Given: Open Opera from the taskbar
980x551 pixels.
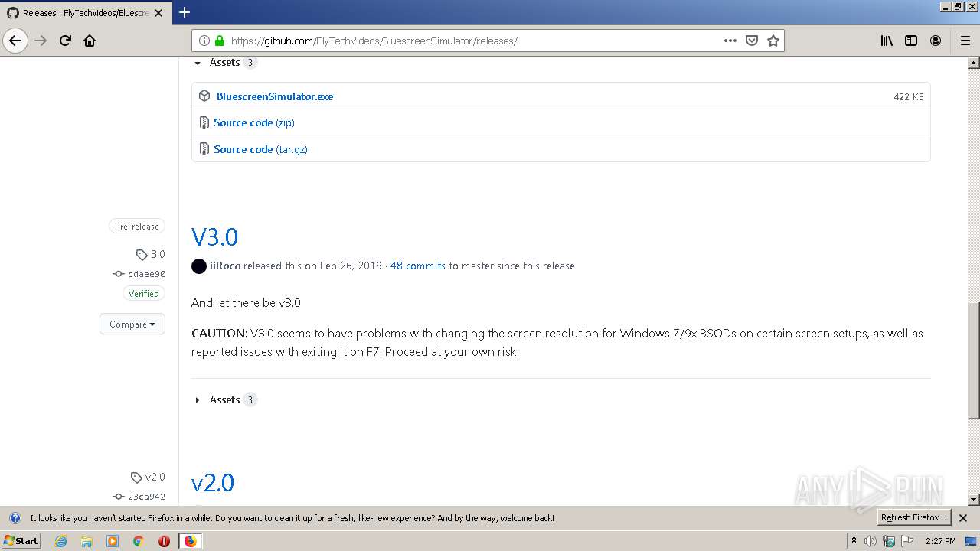Looking at the screenshot, I should pos(164,541).
